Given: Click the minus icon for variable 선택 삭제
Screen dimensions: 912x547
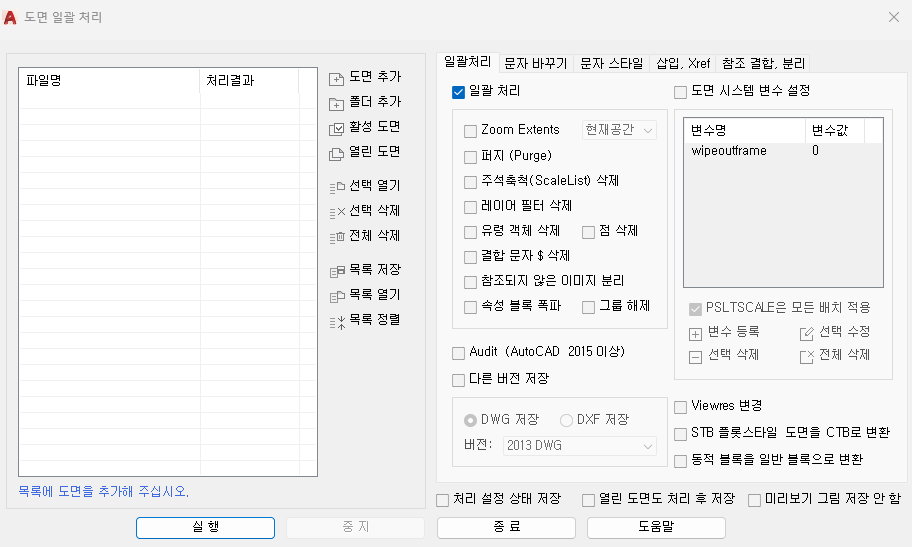Looking at the screenshot, I should [695, 357].
